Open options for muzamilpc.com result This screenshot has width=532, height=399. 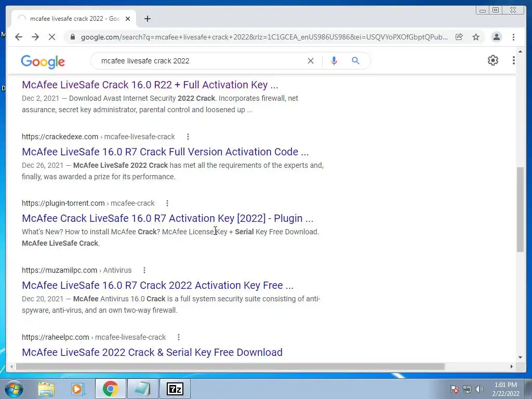tap(144, 270)
